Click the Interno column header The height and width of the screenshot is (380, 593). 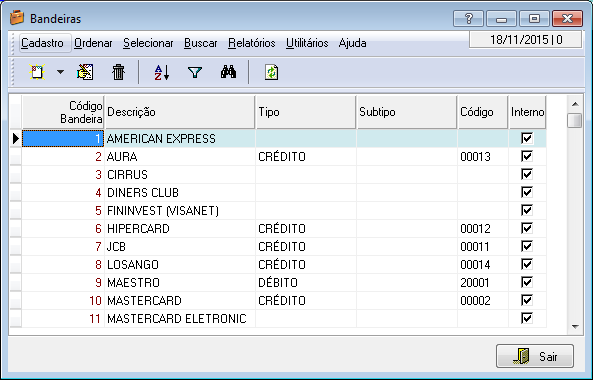528,112
